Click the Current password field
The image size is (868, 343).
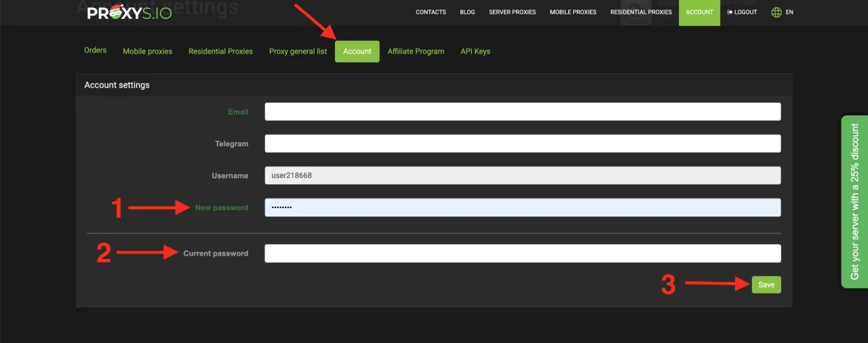point(522,254)
